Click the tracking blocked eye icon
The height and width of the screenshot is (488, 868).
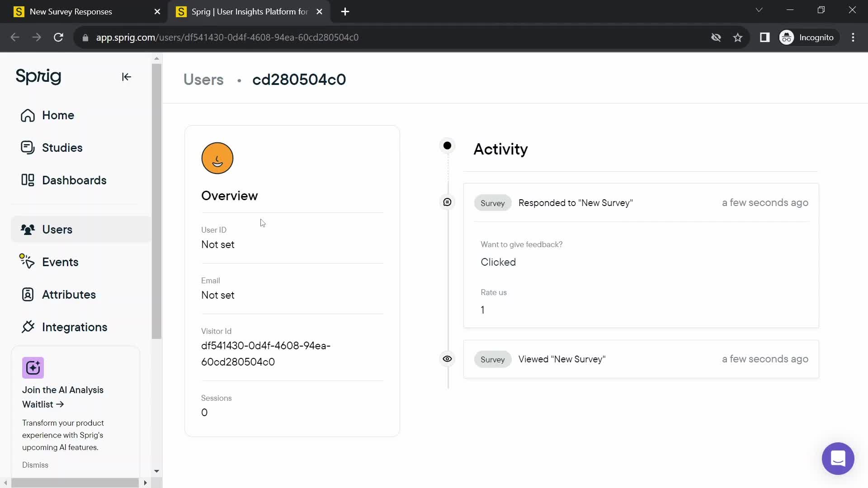tap(716, 38)
